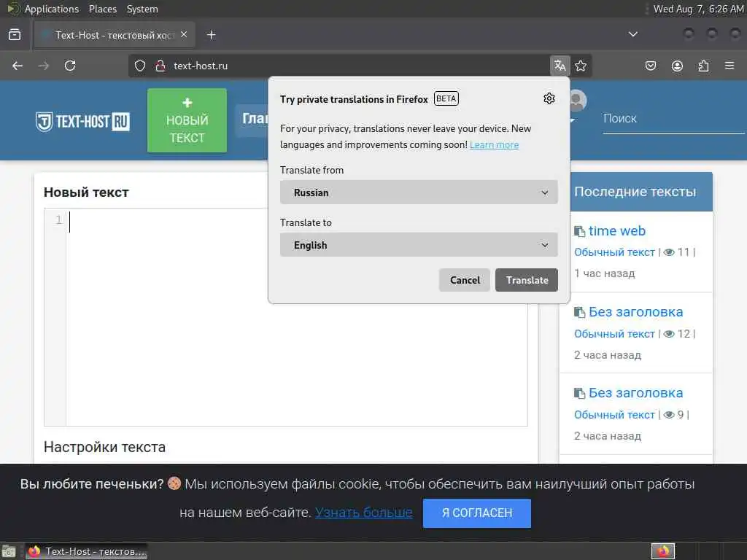The image size is (747, 560).
Task: Cancel the translation popup
Action: pyautogui.click(x=465, y=280)
